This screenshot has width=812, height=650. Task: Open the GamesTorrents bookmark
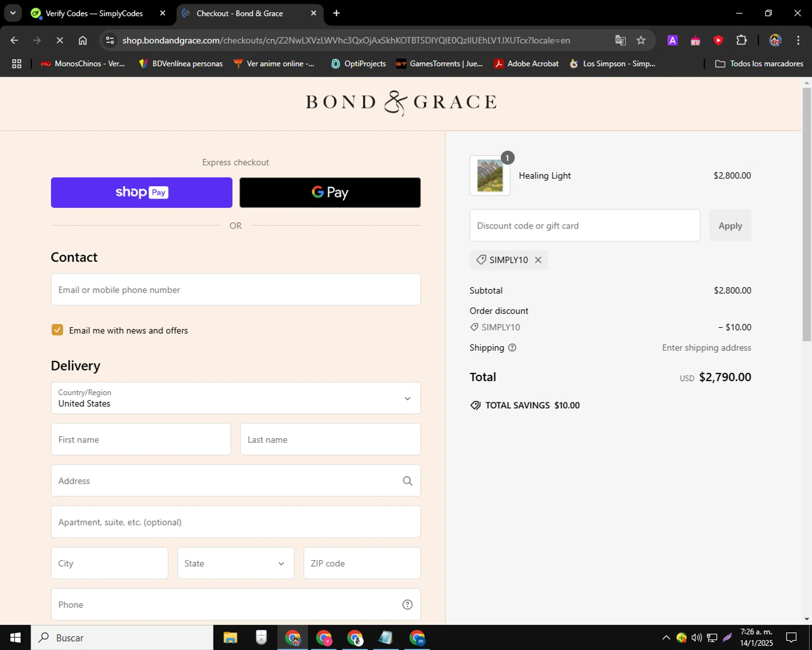pos(440,63)
